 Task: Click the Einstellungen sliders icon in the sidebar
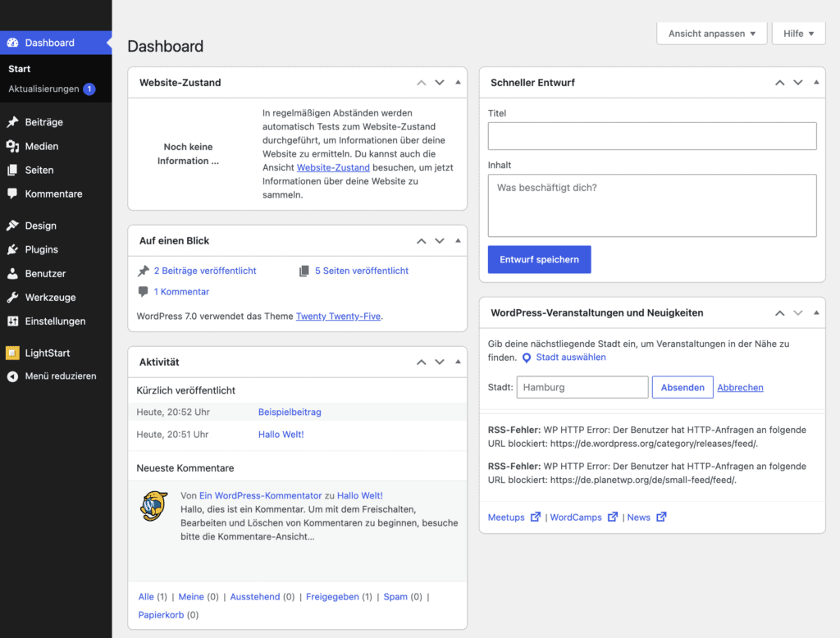[12, 321]
